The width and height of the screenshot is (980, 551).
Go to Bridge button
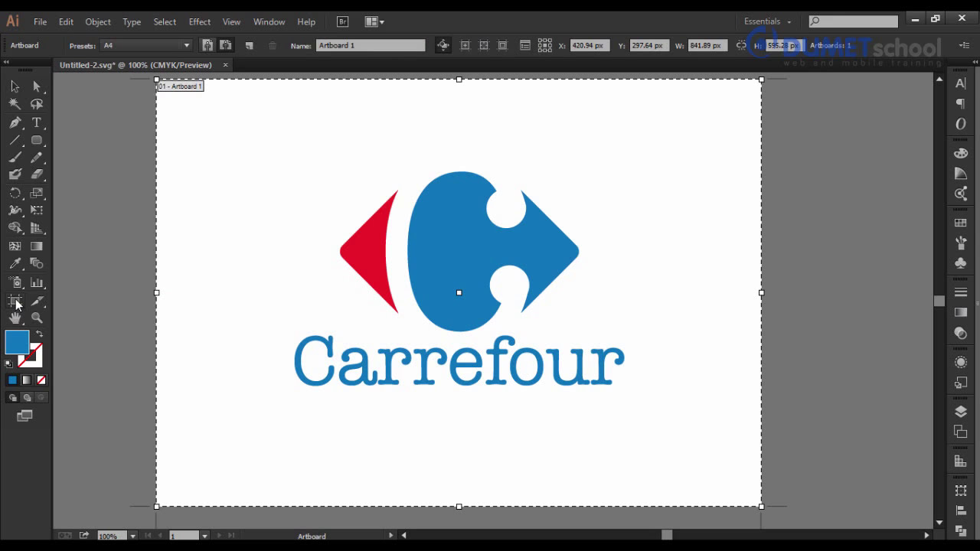pyautogui.click(x=342, y=21)
